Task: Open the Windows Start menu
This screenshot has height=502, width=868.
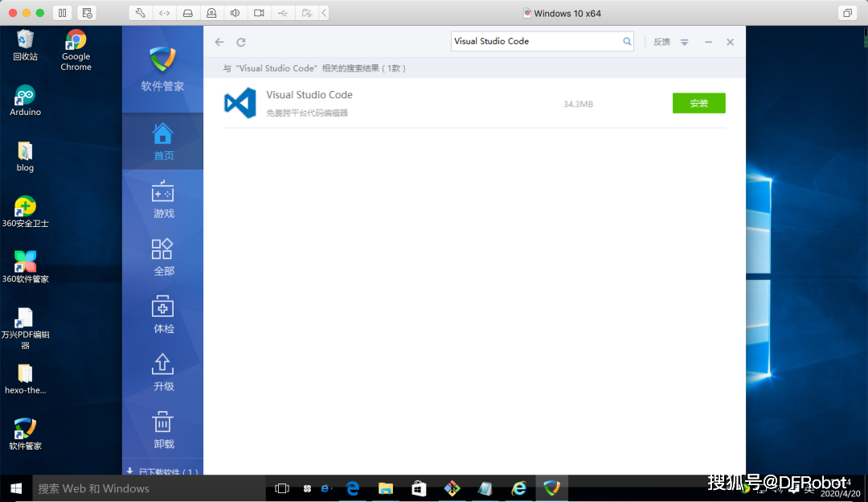Action: coord(16,488)
